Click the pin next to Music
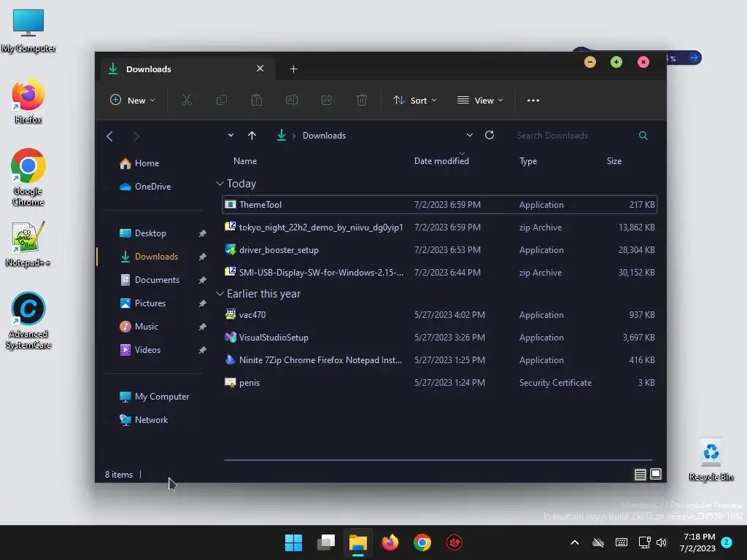This screenshot has width=747, height=560. [x=203, y=327]
